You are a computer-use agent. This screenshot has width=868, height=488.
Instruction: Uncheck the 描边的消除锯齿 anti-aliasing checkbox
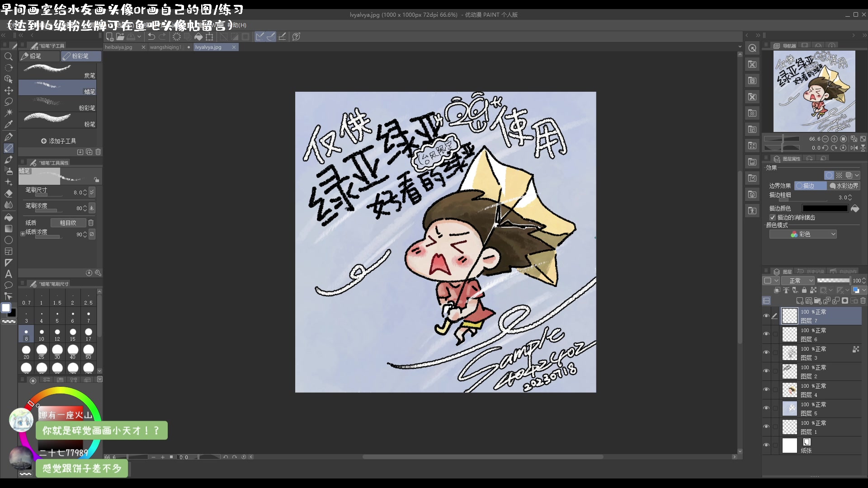773,217
